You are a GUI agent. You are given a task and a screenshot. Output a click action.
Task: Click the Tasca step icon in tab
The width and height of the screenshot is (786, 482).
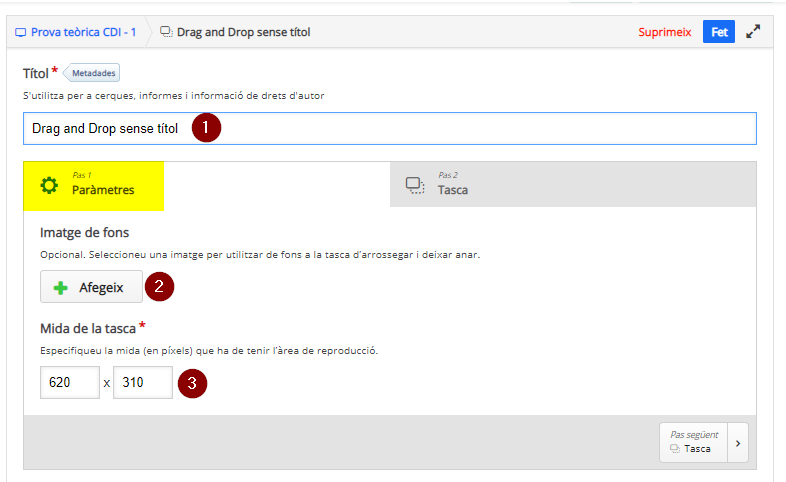tap(415, 185)
